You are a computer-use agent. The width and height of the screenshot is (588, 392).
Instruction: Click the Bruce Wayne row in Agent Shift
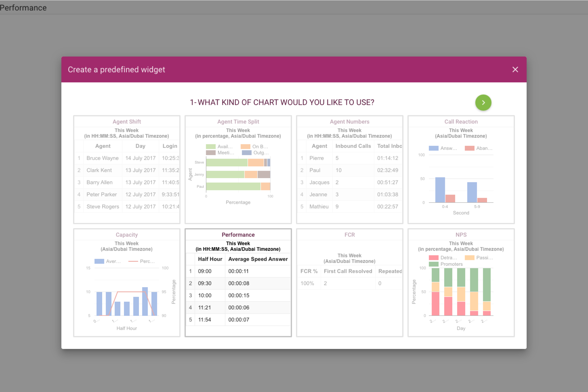click(x=102, y=158)
